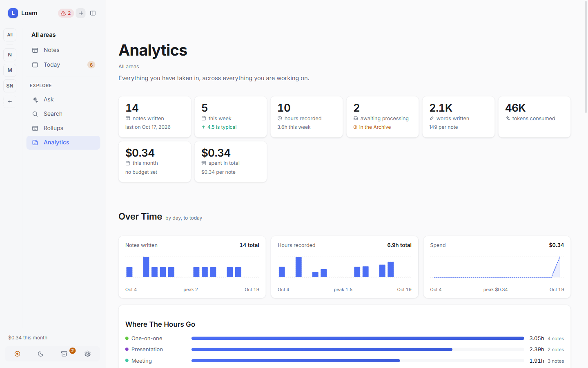588x368 pixels.
Task: Select the All areas rail button
Action: coord(10,35)
